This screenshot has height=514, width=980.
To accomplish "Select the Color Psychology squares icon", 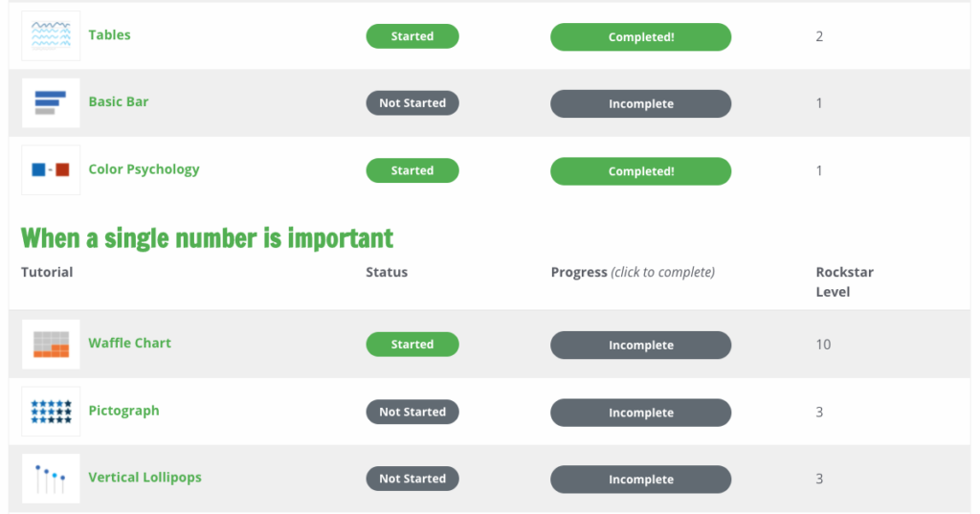I will [51, 170].
